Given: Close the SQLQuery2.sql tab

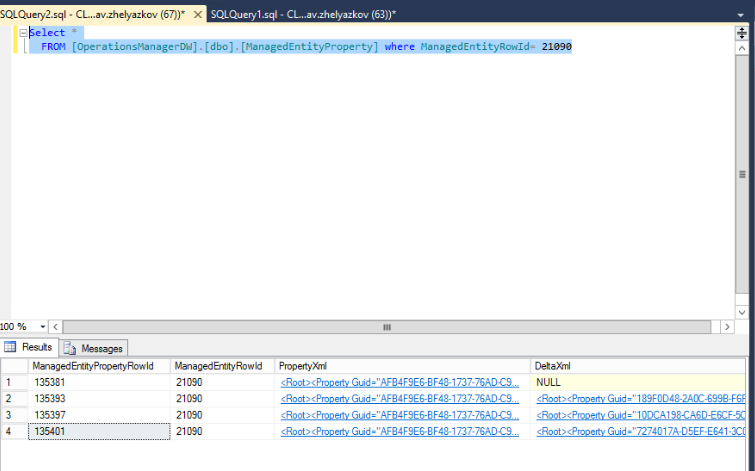Looking at the screenshot, I should pos(197,14).
